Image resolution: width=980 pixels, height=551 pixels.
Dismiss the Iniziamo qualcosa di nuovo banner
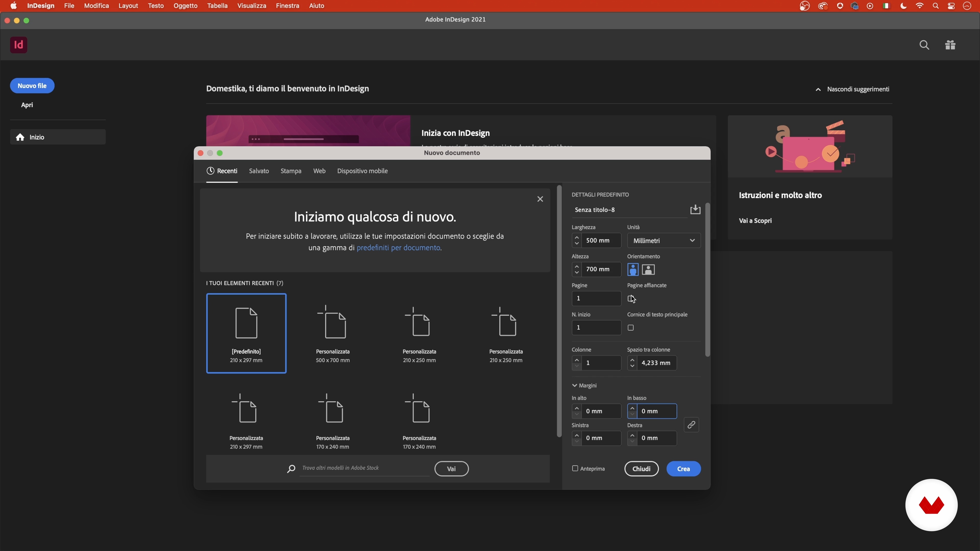(540, 199)
